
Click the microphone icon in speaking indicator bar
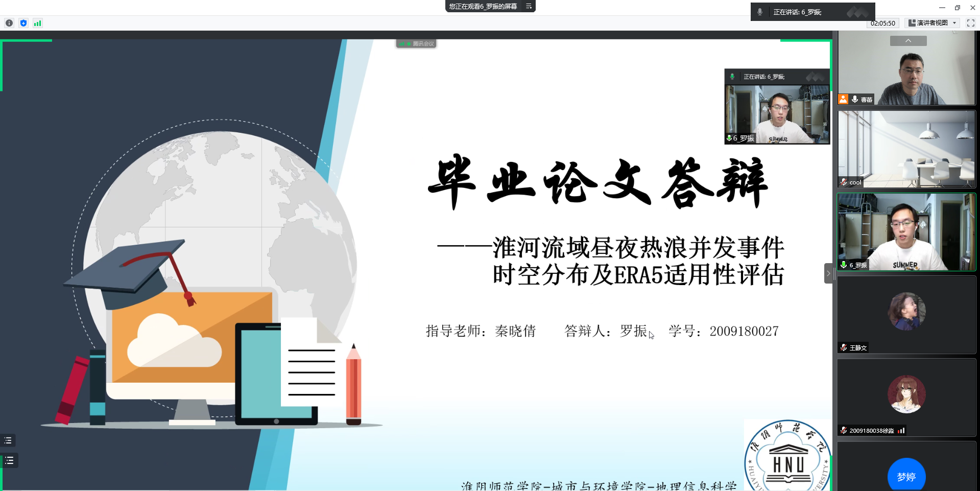click(x=760, y=12)
